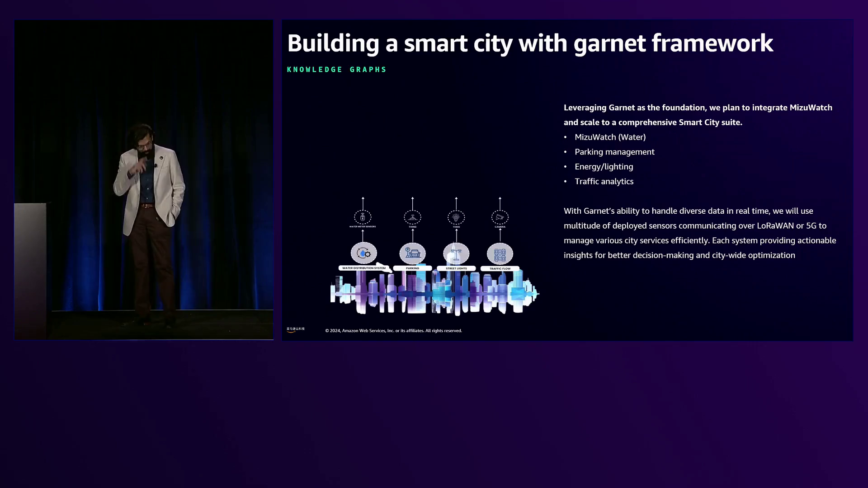
Task: Click the 'THING' caption above the Parking icon
Action: pos(412,227)
